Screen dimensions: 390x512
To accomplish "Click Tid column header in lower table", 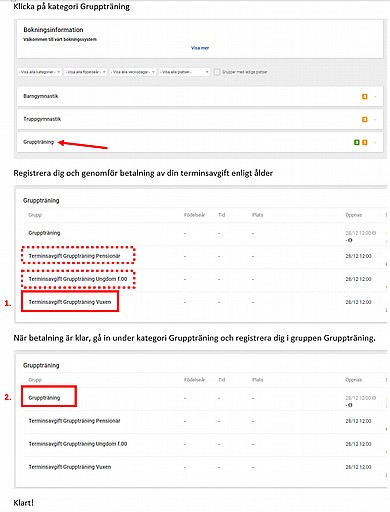I will [222, 380].
